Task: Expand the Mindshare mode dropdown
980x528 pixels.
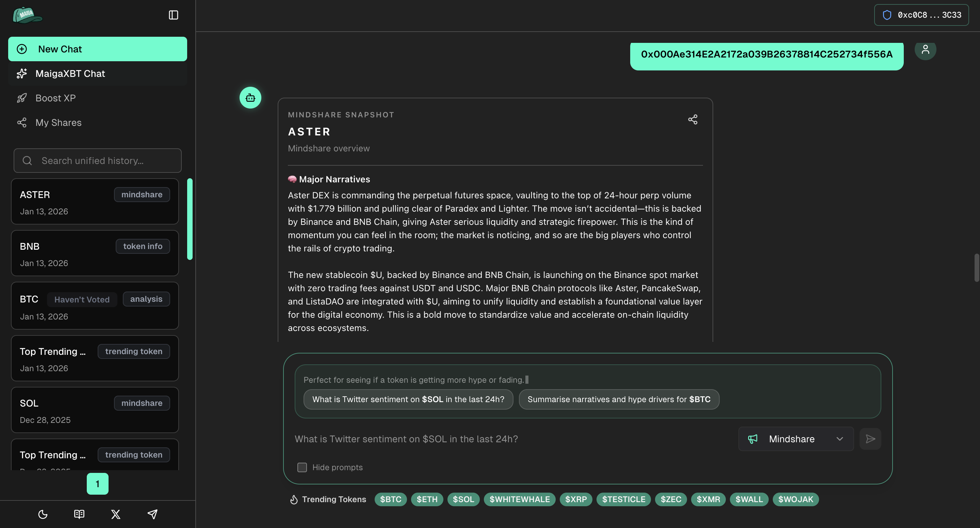Action: (796, 439)
